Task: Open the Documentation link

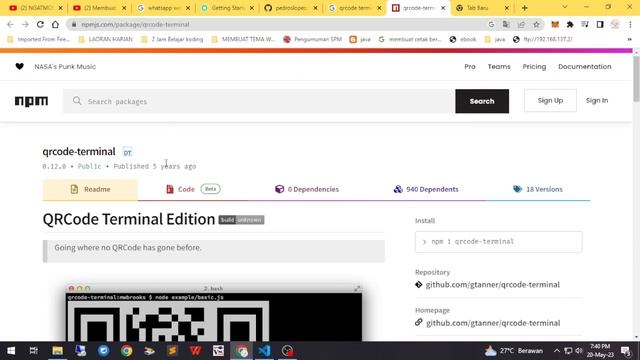Action: [x=584, y=67]
